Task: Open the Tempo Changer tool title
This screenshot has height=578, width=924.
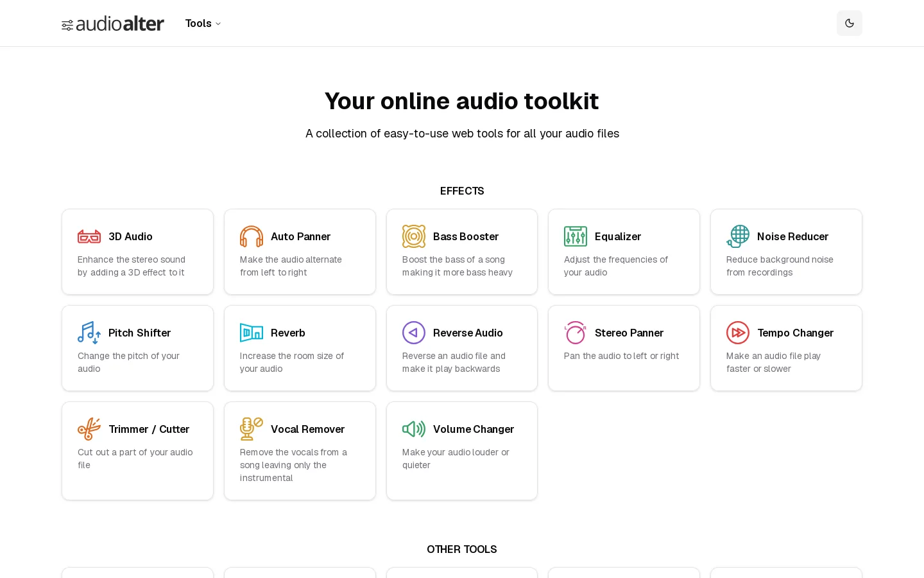Action: pos(796,333)
